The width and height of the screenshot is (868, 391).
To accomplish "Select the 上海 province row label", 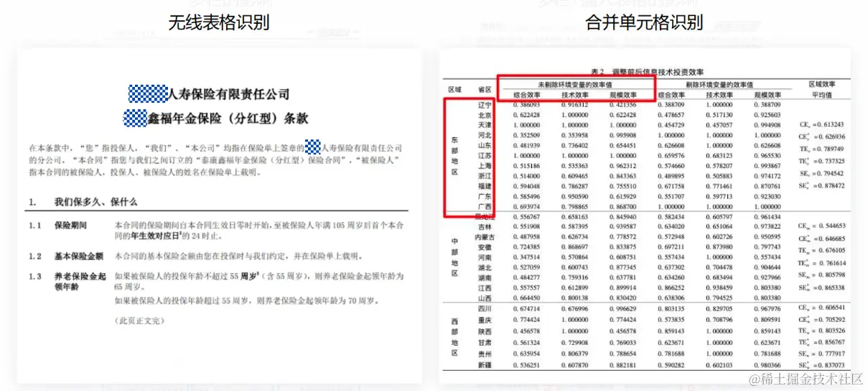I will 485,165.
